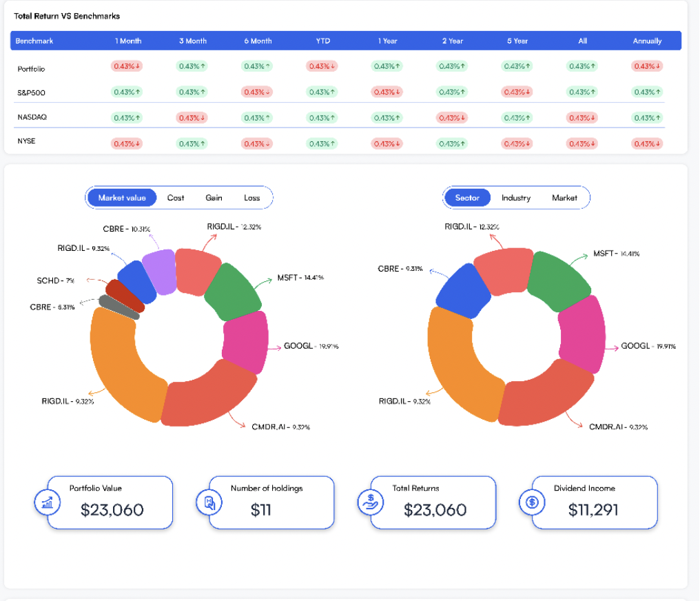The width and height of the screenshot is (700, 601).
Task: Click NYSE All red badge
Action: click(582, 144)
